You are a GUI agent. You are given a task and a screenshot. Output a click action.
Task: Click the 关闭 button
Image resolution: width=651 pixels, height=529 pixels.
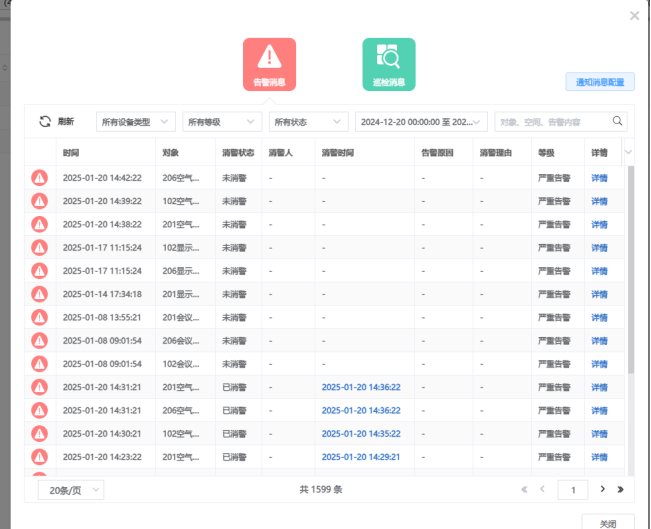pyautogui.click(x=607, y=523)
